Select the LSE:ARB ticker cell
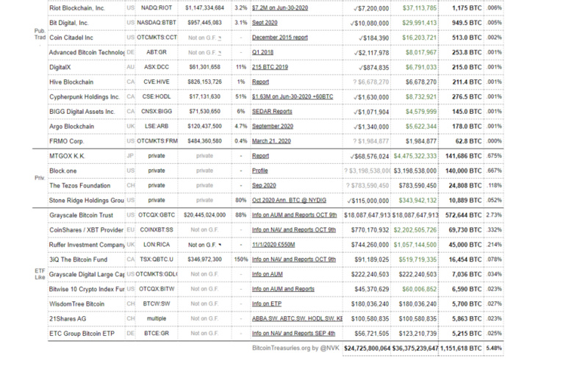 coord(157,126)
